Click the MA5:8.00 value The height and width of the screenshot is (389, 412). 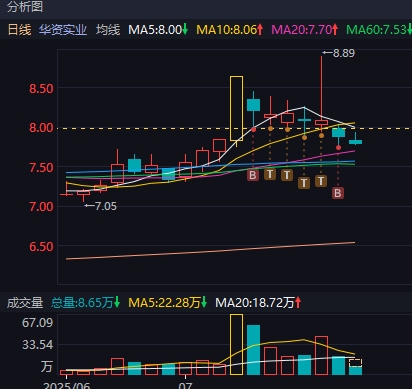pos(158,30)
